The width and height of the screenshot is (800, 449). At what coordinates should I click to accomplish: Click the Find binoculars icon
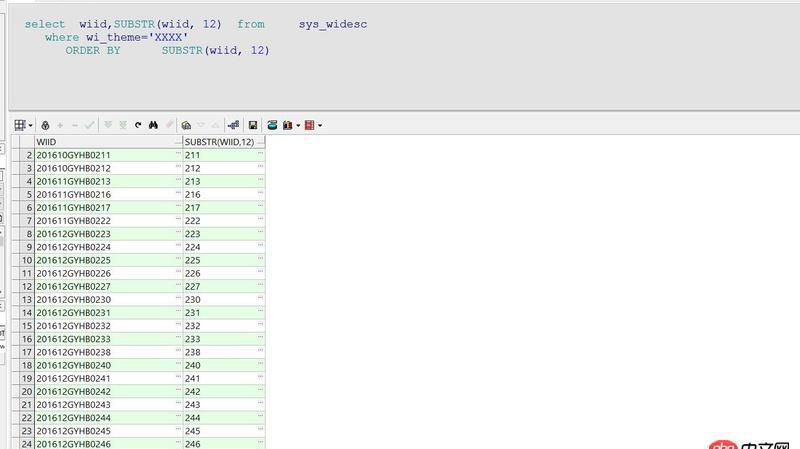click(153, 125)
